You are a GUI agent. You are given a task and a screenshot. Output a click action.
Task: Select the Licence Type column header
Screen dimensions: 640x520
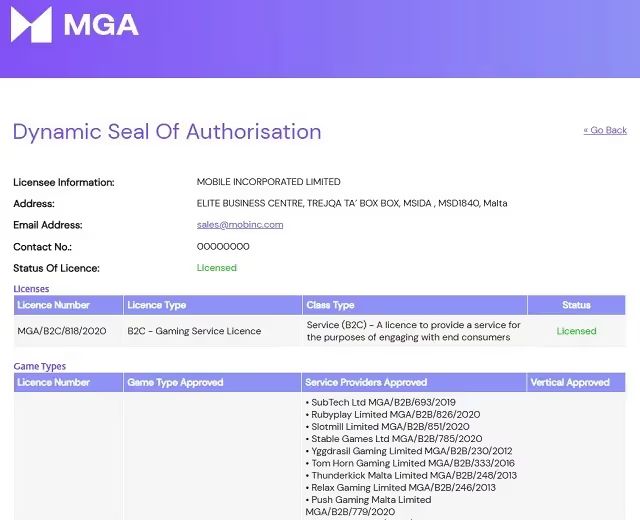tap(157, 305)
